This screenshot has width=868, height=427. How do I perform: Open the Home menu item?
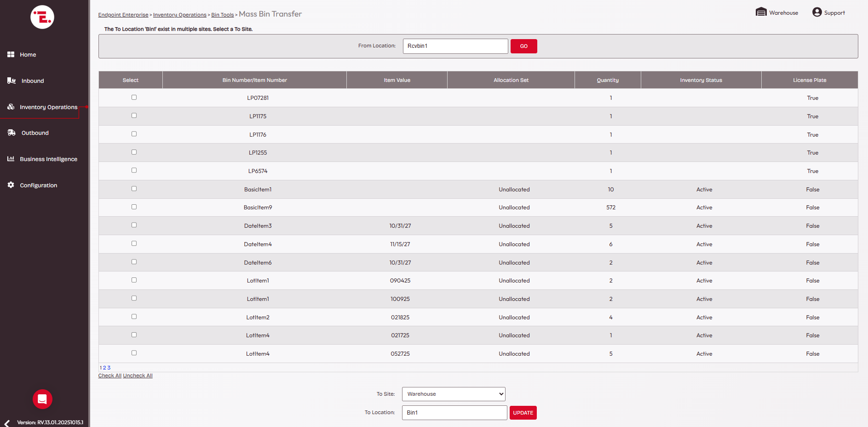coord(28,55)
